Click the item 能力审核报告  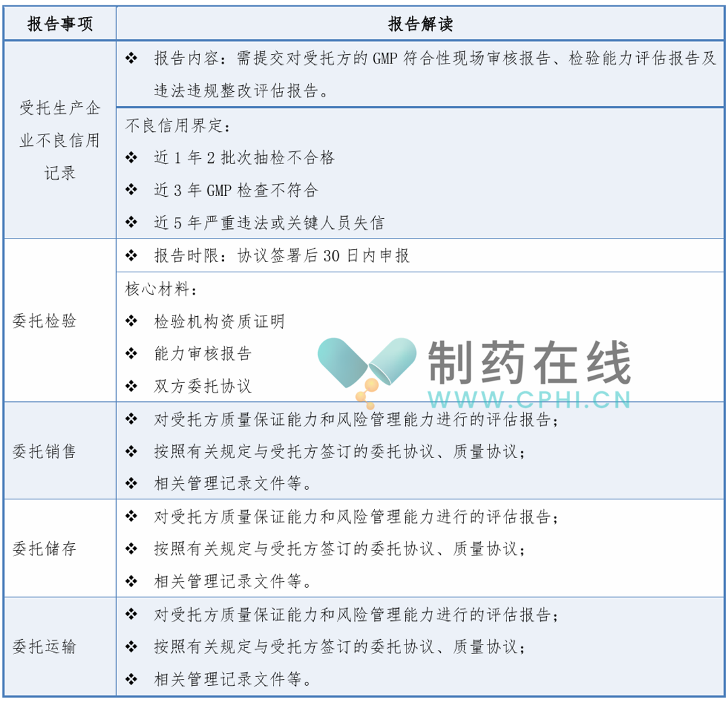click(x=203, y=353)
